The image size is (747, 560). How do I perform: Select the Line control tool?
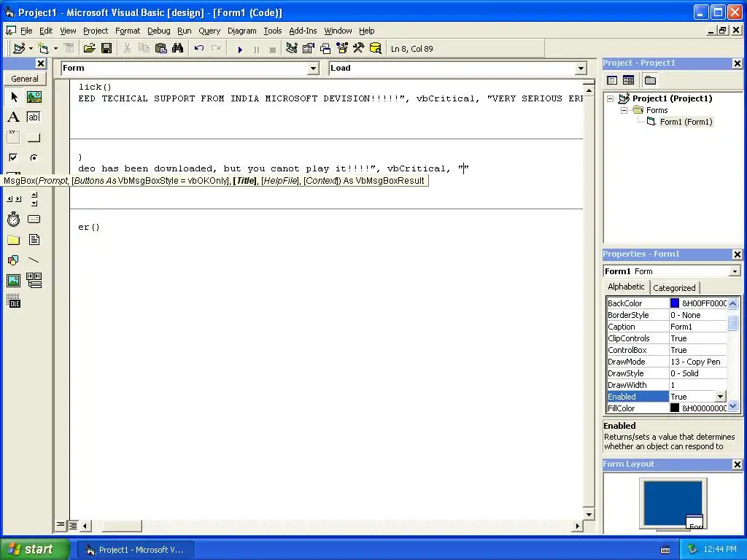34,260
